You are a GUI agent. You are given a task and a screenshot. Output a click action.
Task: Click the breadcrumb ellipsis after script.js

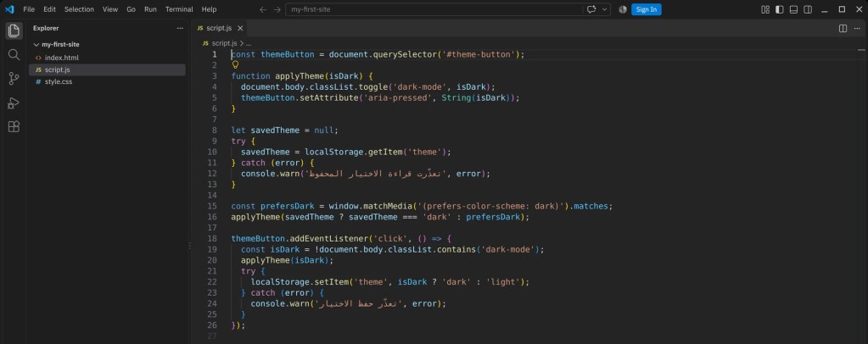[249, 43]
